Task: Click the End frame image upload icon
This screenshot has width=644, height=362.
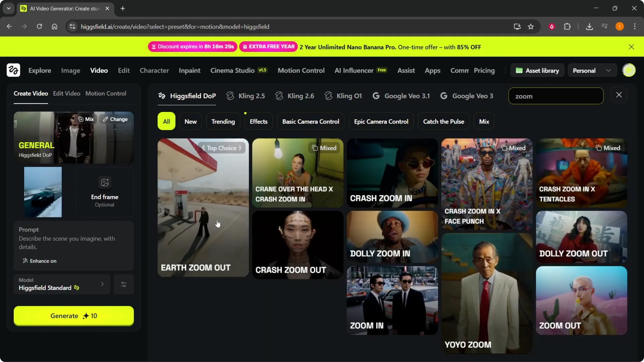Action: click(105, 183)
